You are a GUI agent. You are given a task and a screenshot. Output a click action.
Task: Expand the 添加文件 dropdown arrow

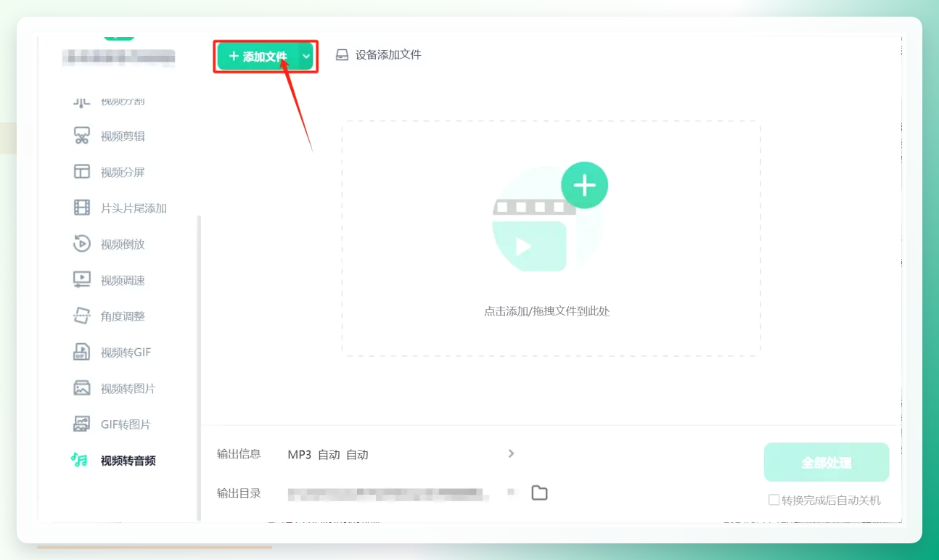click(306, 57)
